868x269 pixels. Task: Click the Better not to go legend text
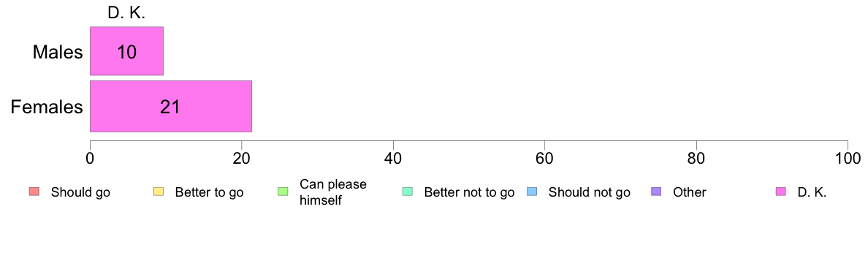pos(469,193)
